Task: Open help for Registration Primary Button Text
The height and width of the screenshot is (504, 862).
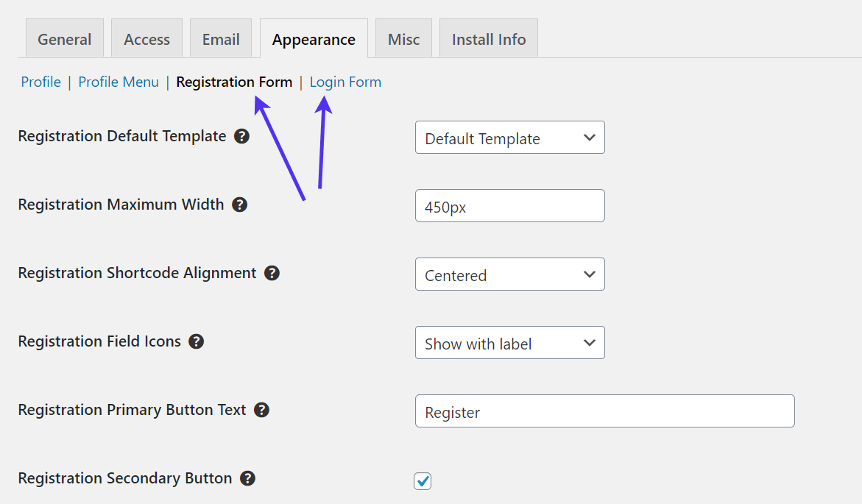Action: pyautogui.click(x=262, y=410)
